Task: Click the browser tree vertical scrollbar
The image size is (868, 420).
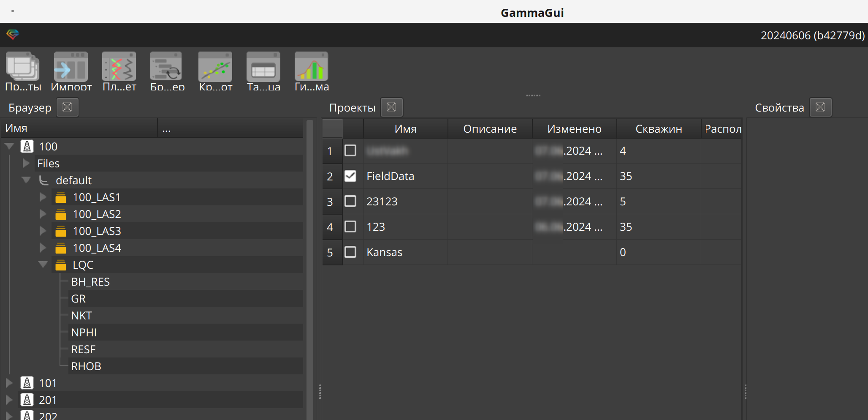Action: 310,254
